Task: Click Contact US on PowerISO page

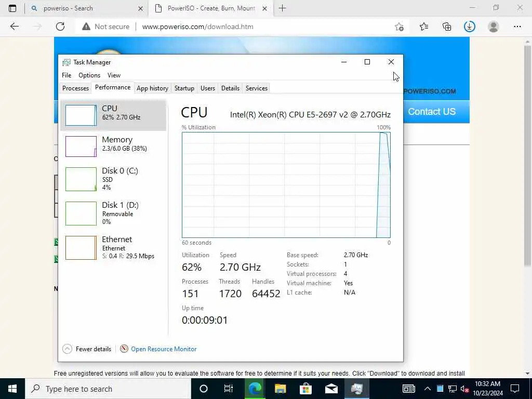Action: click(432, 112)
